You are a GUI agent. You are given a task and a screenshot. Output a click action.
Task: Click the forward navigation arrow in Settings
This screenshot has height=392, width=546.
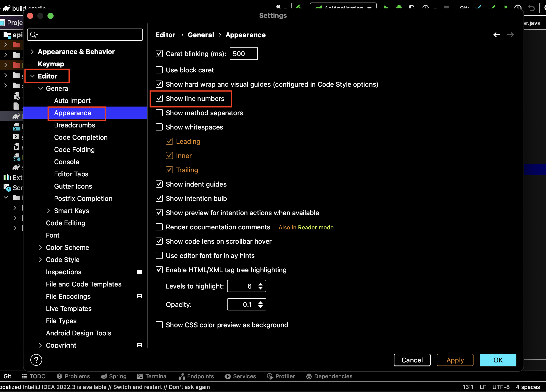(x=510, y=35)
